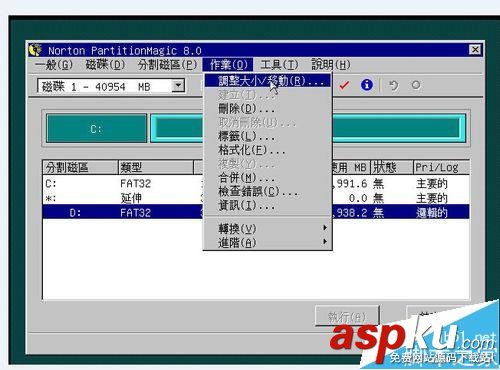
Task: Click the 938.2 used MB value
Action: point(351,213)
